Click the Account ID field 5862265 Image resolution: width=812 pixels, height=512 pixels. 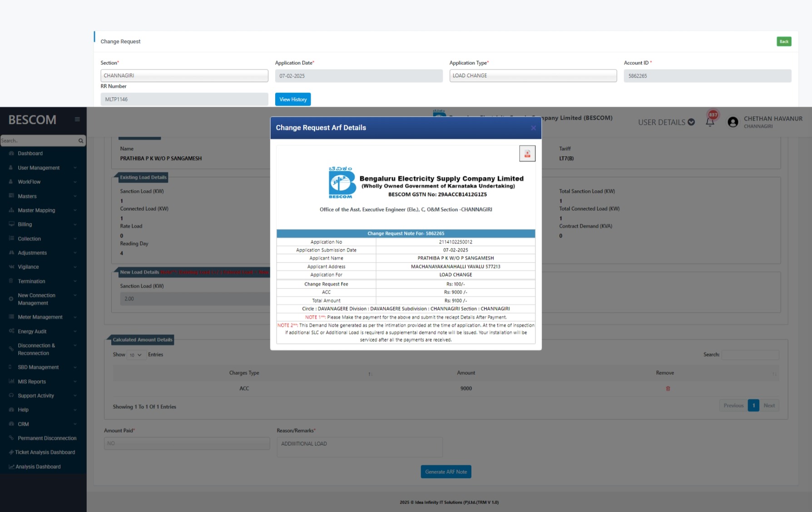708,76
